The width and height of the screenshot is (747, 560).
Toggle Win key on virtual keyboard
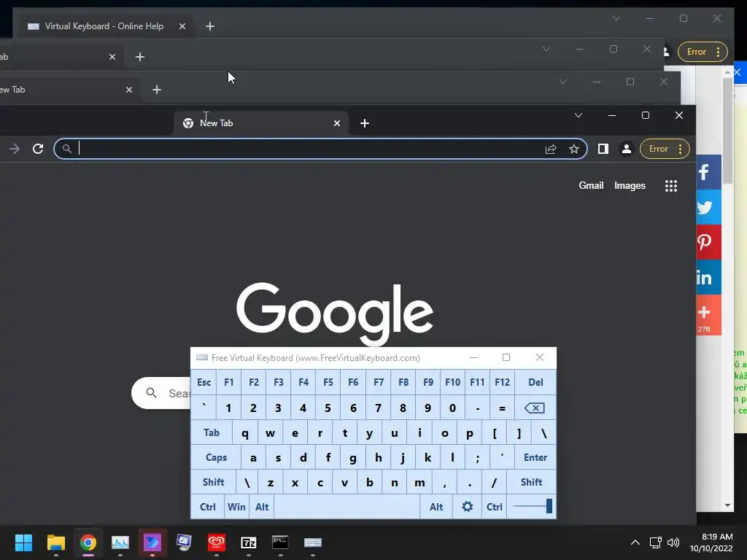point(236,507)
